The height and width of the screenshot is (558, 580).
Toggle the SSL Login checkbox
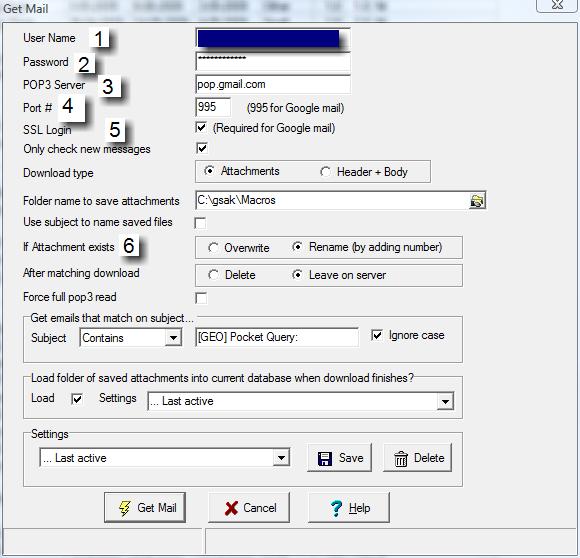coord(201,128)
